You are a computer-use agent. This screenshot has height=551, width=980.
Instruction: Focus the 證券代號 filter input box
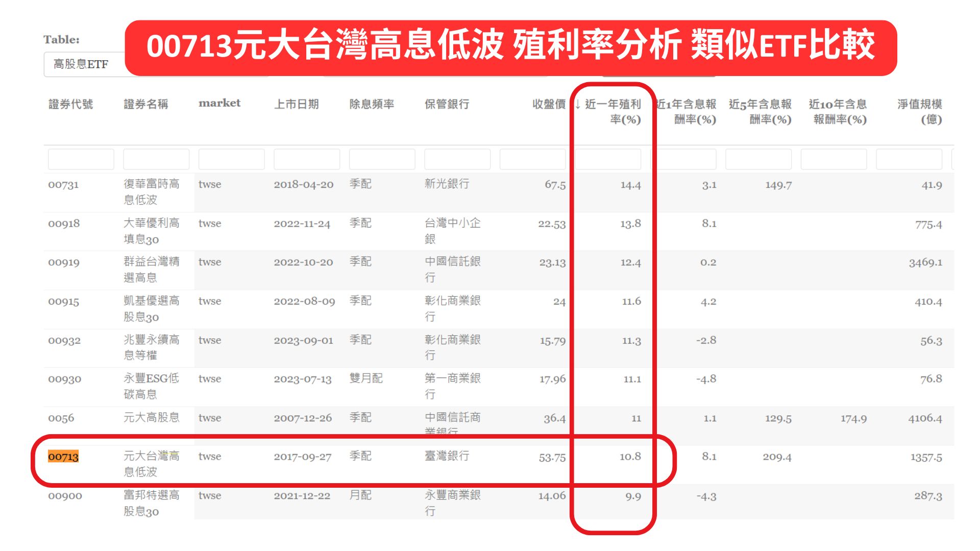[81, 159]
